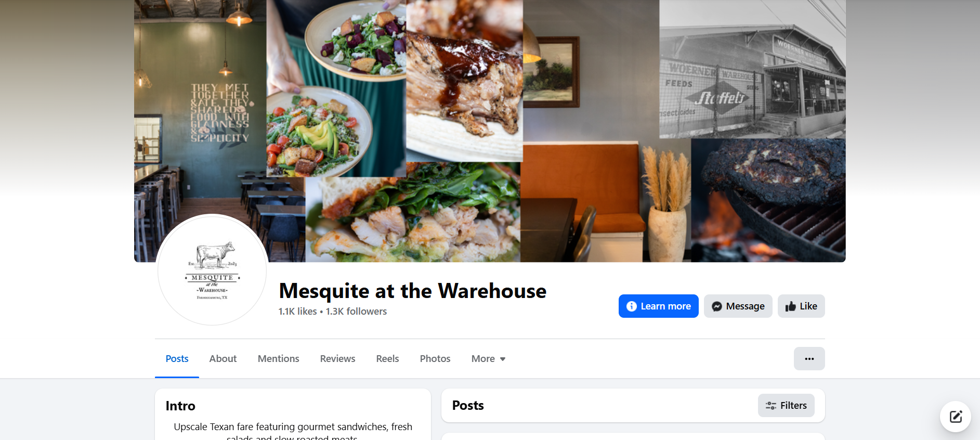Click the three-dots page options button
The height and width of the screenshot is (440, 980).
point(809,359)
